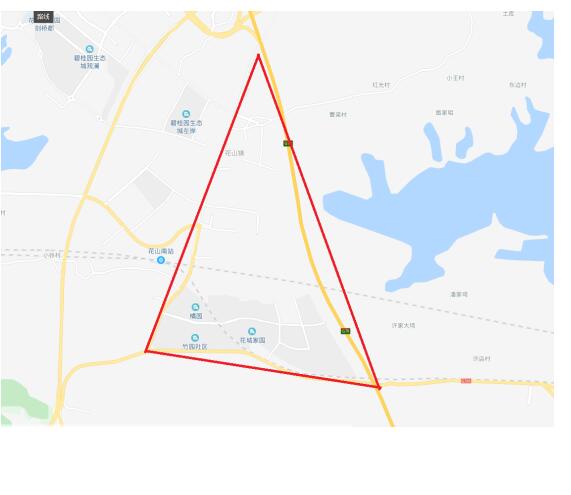Select the 花山南站 station name text
571x495 pixels.
pyautogui.click(x=161, y=251)
